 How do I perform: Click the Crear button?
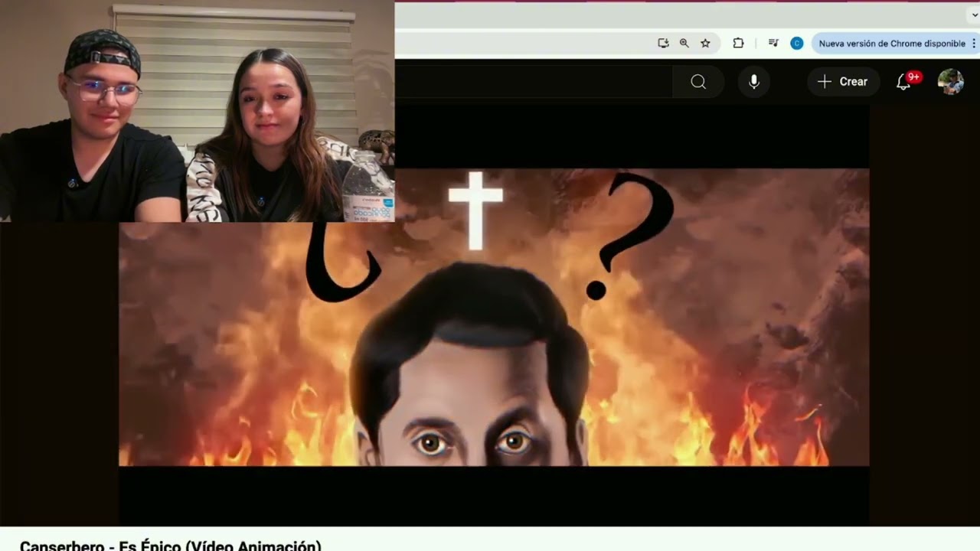pyautogui.click(x=842, y=82)
